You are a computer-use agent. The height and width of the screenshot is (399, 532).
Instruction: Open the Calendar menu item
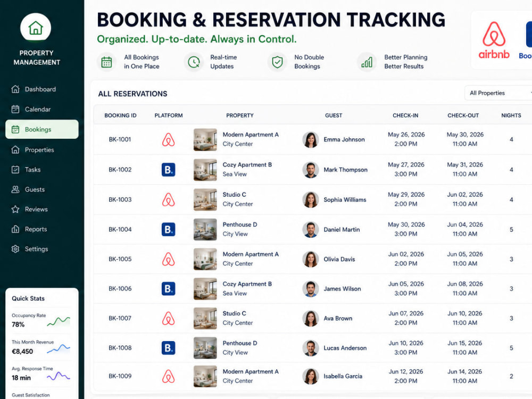41,109
